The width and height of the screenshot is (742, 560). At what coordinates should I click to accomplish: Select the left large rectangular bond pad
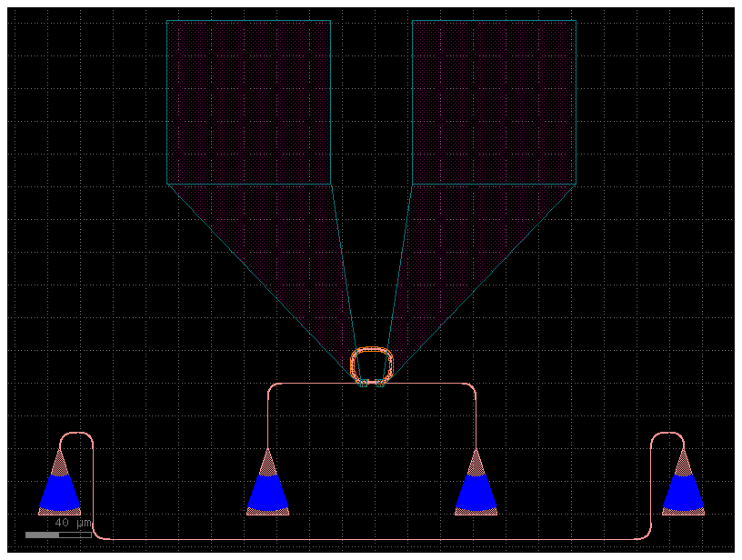pos(248,102)
